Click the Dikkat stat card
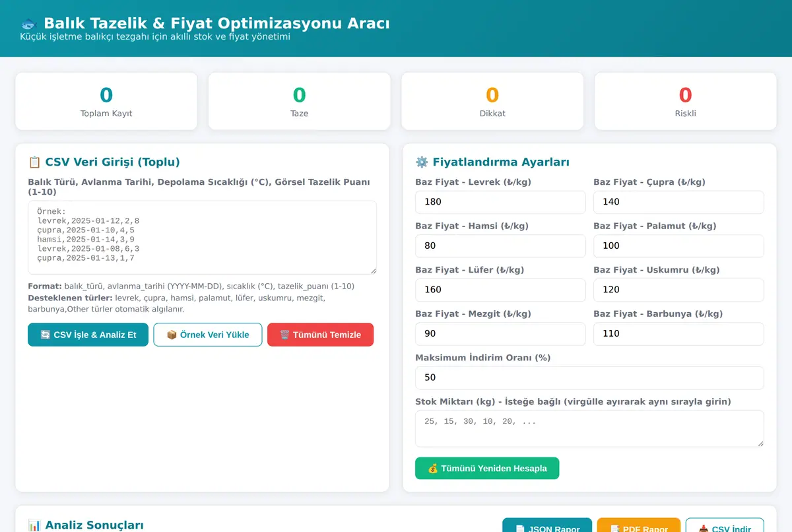 click(492, 101)
